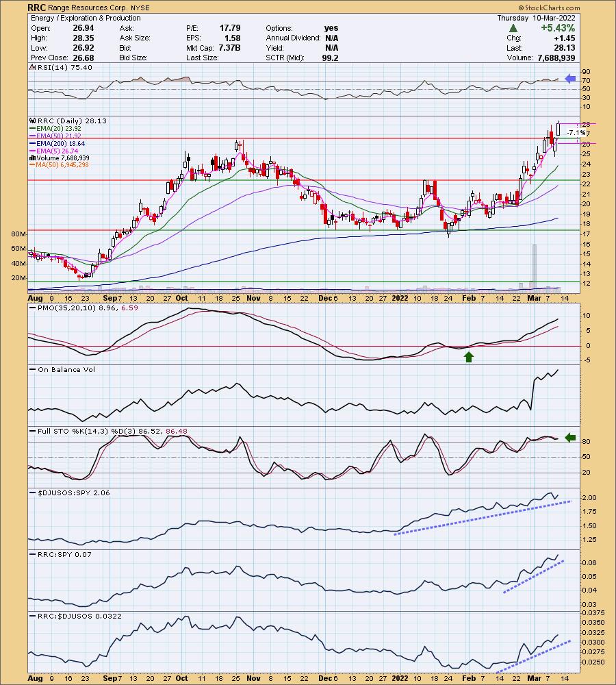Click the $DJUSOS:SPY 2.06 ratio label
Viewport: 616px width, 685px height.
pyautogui.click(x=70, y=493)
